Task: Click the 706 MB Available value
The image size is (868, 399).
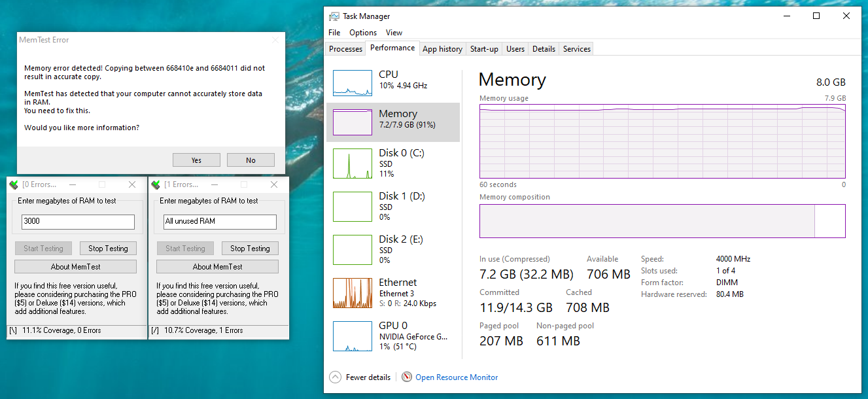Action: (608, 274)
